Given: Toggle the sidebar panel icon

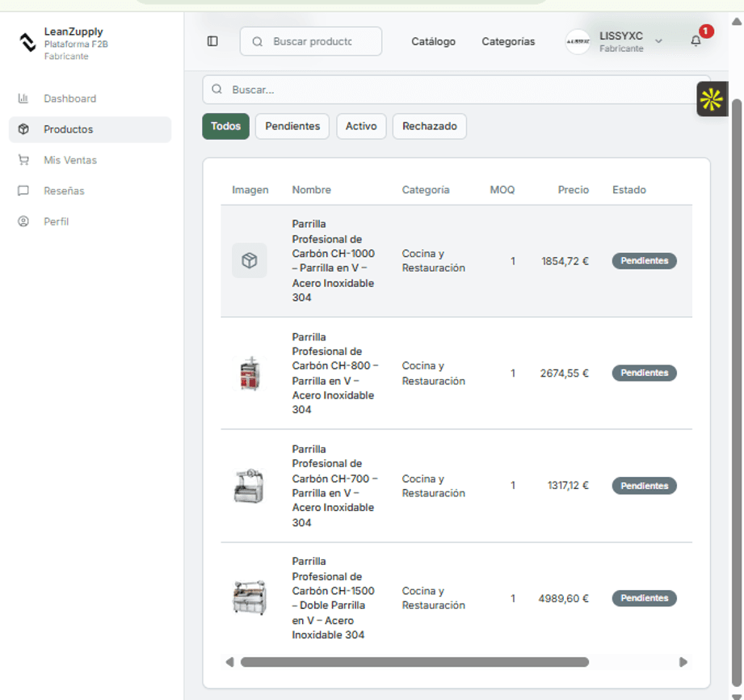Looking at the screenshot, I should click(212, 41).
